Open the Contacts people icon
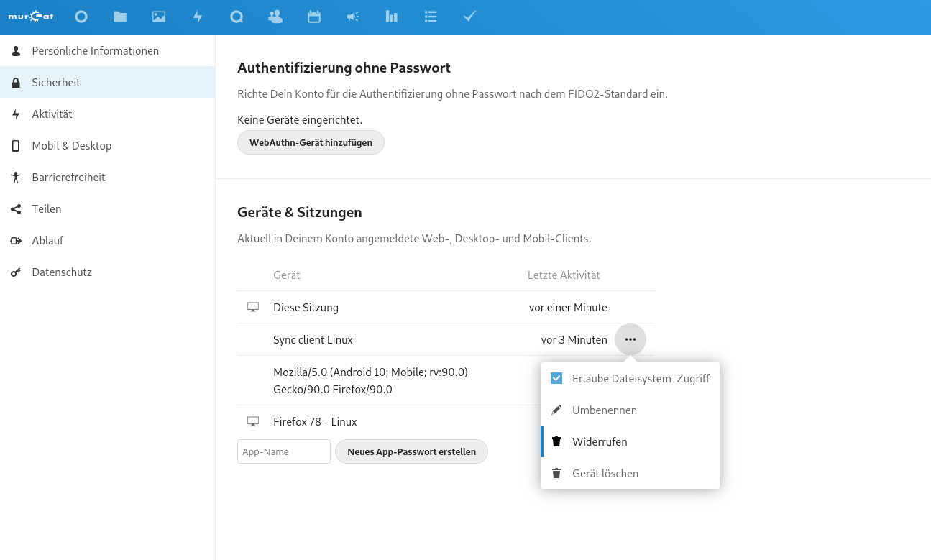This screenshot has height=560, width=931. tap(275, 17)
